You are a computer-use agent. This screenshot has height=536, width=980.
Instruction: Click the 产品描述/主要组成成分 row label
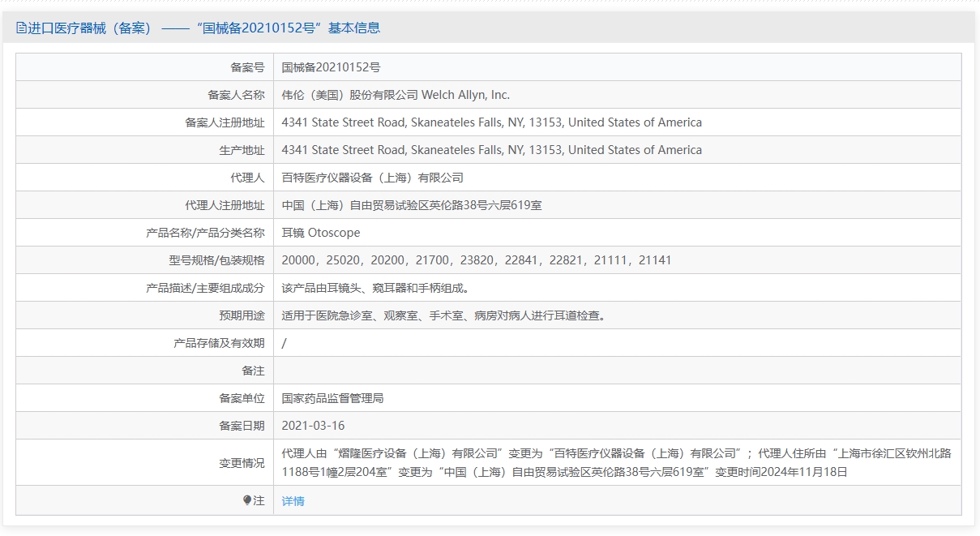tap(205, 288)
